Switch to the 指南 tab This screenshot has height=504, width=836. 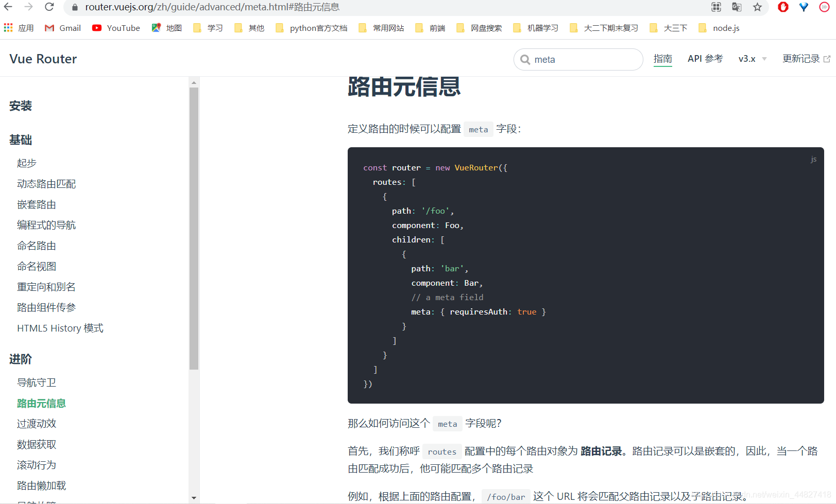(x=663, y=59)
